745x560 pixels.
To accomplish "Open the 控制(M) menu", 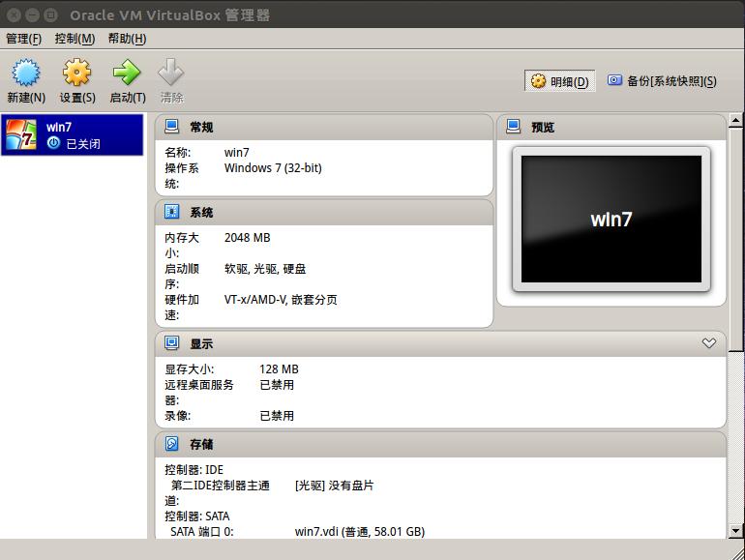I will point(75,39).
